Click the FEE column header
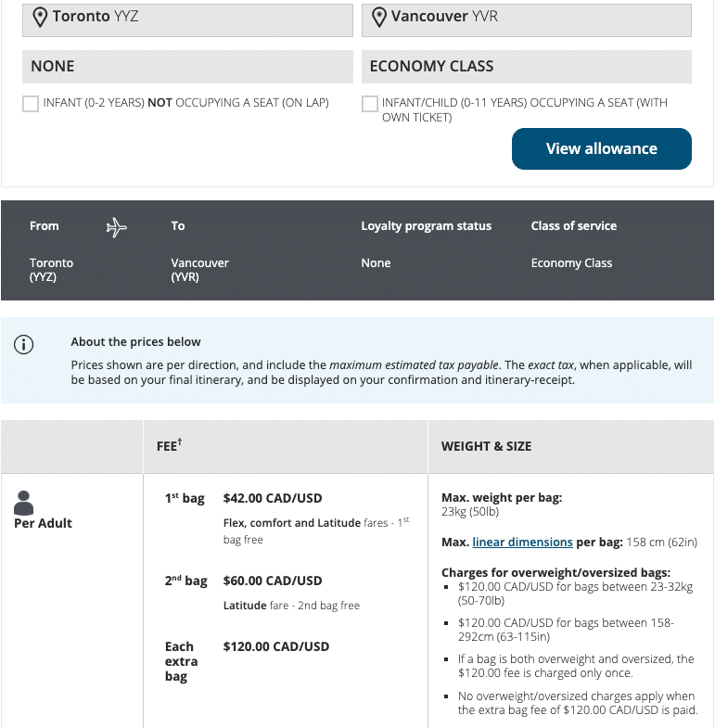Image resolution: width=715 pixels, height=728 pixels. pyautogui.click(x=169, y=446)
